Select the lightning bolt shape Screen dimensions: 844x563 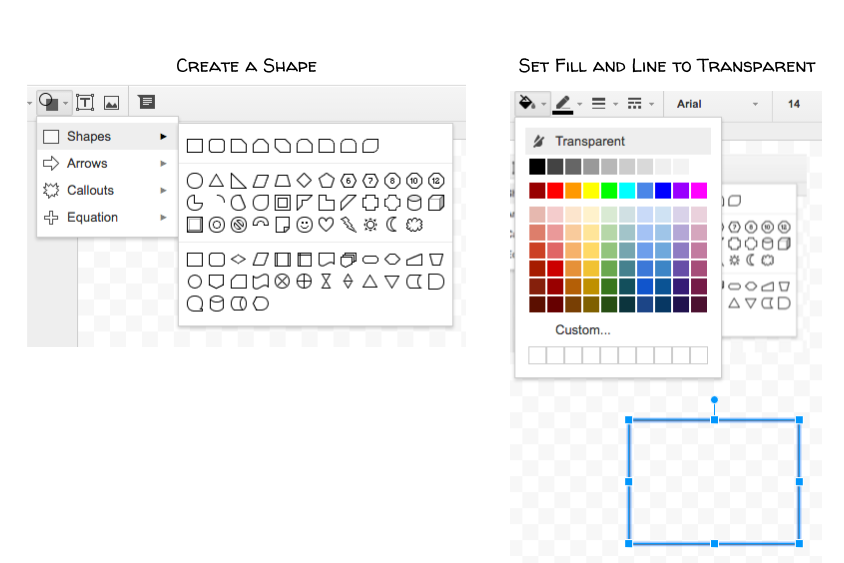coord(348,225)
